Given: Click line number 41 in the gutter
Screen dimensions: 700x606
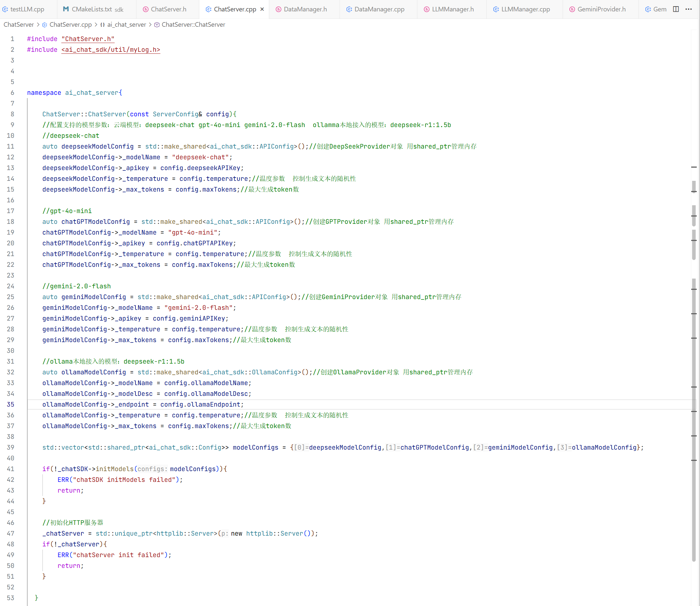Looking at the screenshot, I should point(10,469).
